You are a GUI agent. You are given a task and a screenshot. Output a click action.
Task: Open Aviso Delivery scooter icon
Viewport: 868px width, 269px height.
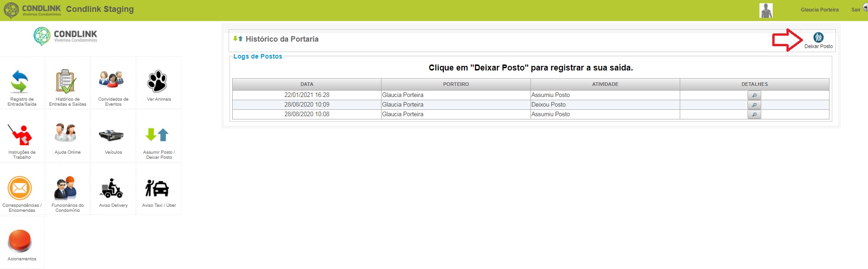click(112, 188)
